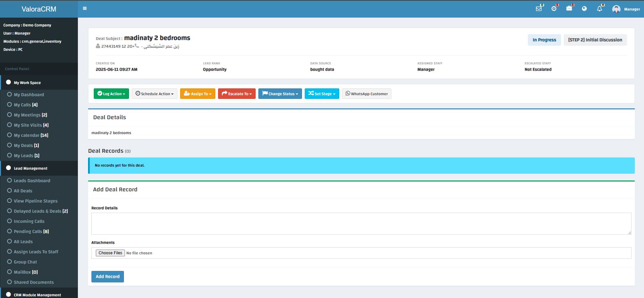Open My Dashboard in sidebar
Image resolution: width=644 pixels, height=298 pixels.
[x=29, y=95]
